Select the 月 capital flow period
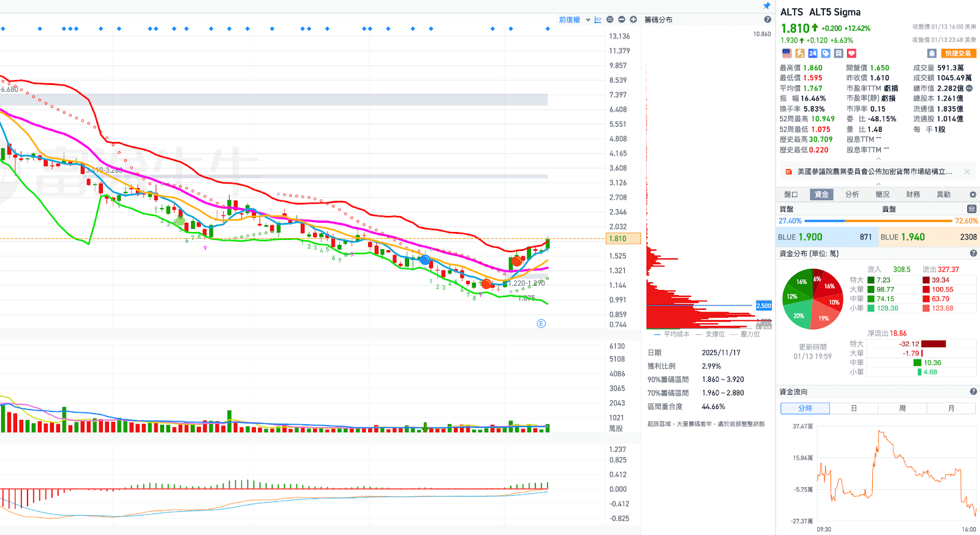This screenshot has width=980, height=535. (x=951, y=408)
